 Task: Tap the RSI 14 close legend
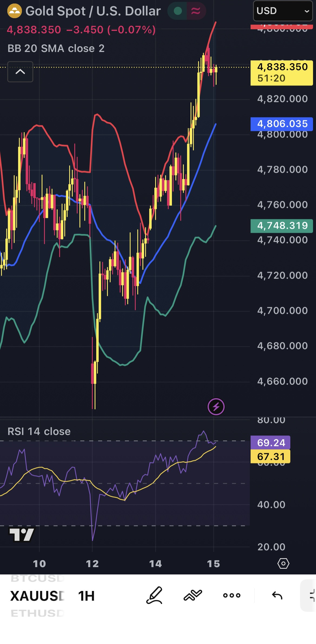click(39, 431)
